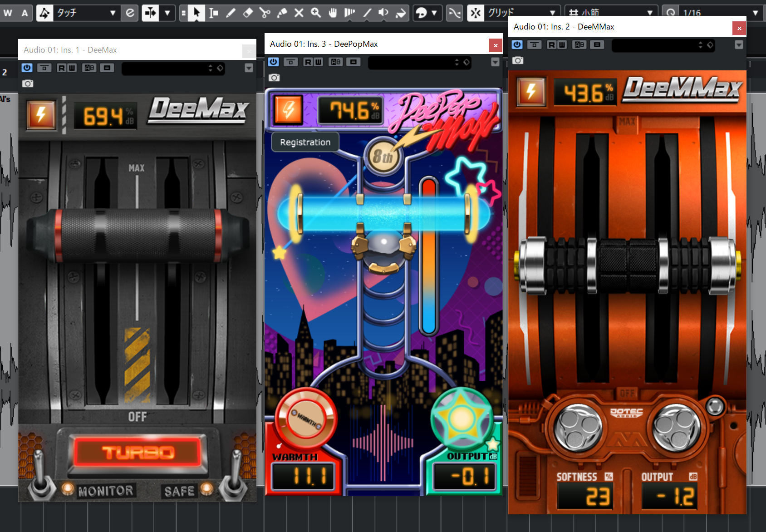Toggle Snap to Zero Crossing
766x532 pixels.
tap(454, 13)
